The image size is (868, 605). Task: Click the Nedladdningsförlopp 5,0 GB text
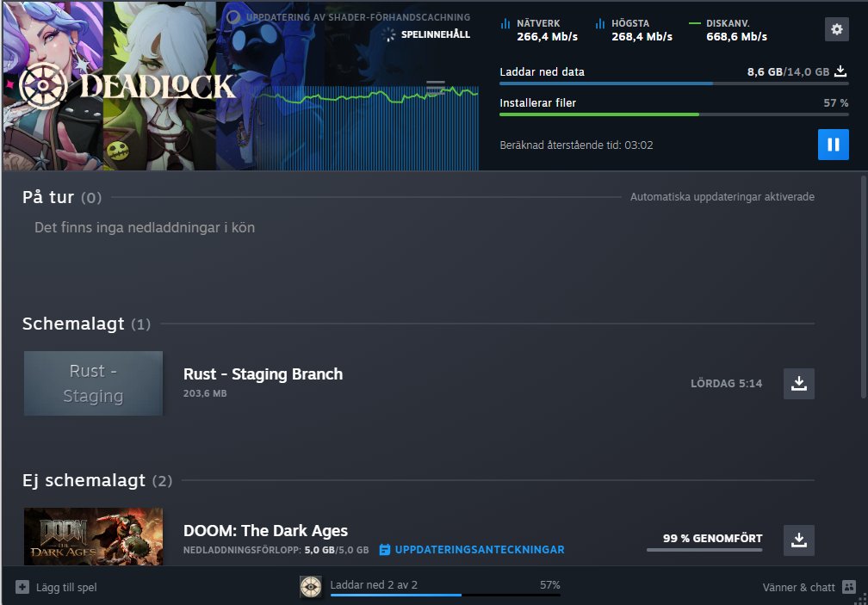276,550
